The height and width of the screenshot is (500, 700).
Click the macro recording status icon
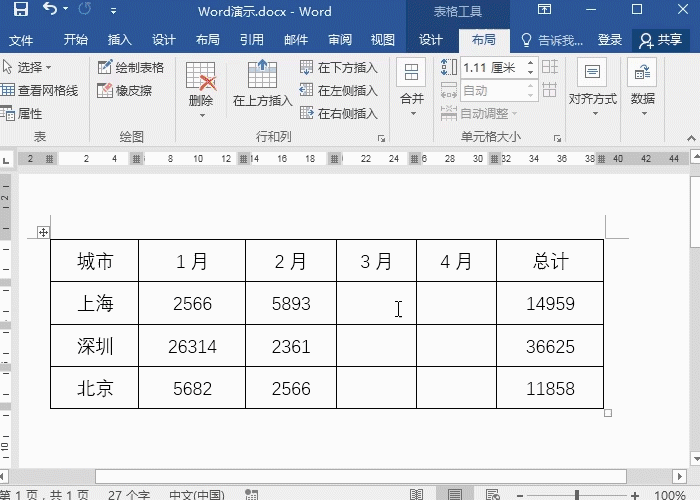point(252,495)
